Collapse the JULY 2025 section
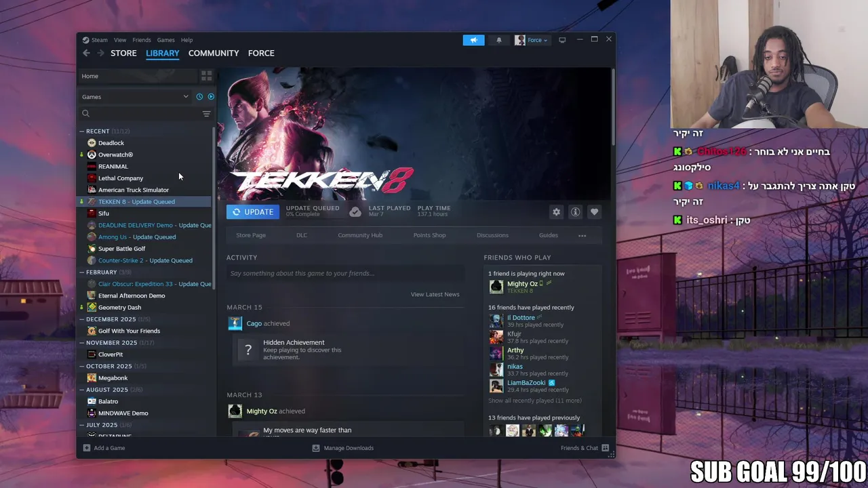The width and height of the screenshot is (868, 488). tap(82, 425)
